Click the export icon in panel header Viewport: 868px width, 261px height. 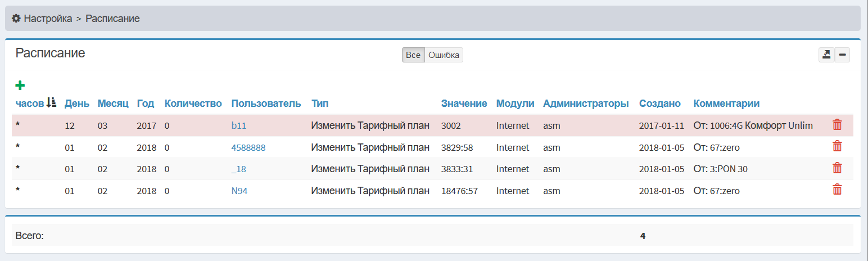pyautogui.click(x=826, y=55)
